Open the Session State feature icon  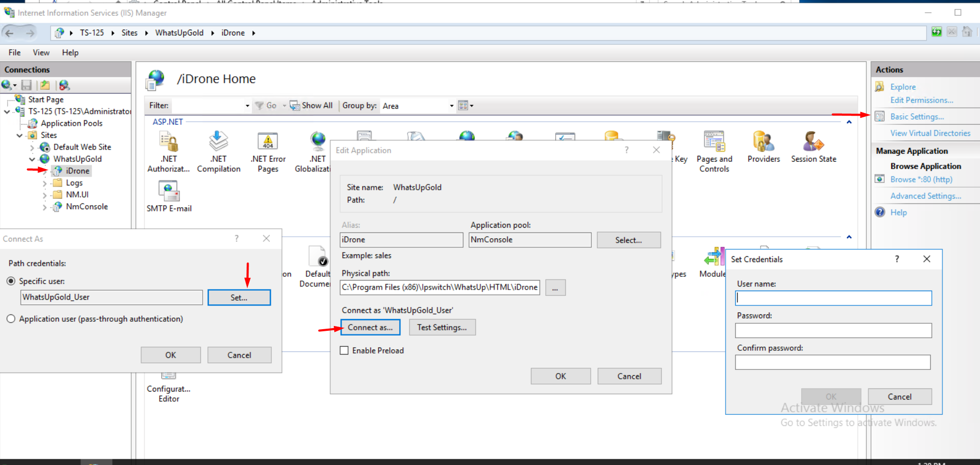pyautogui.click(x=813, y=147)
